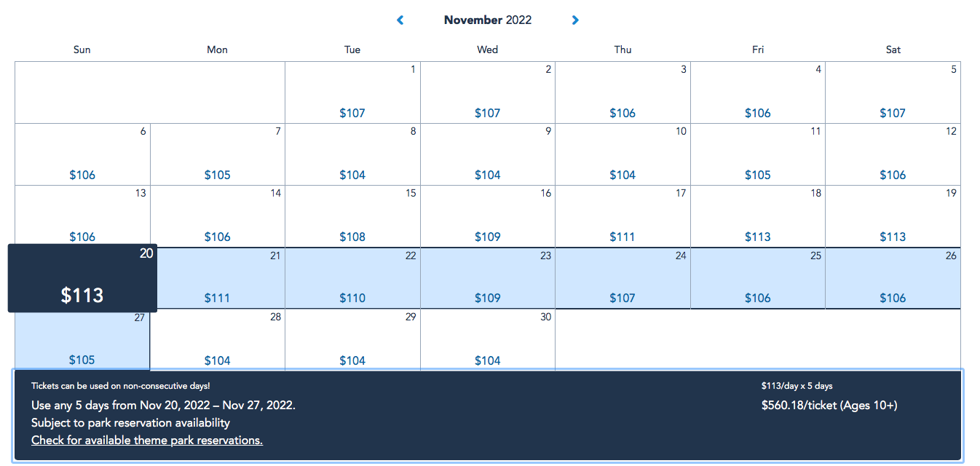Viewport: 980px width, 466px height.
Task: Advance to next month arrow
Action: click(575, 20)
